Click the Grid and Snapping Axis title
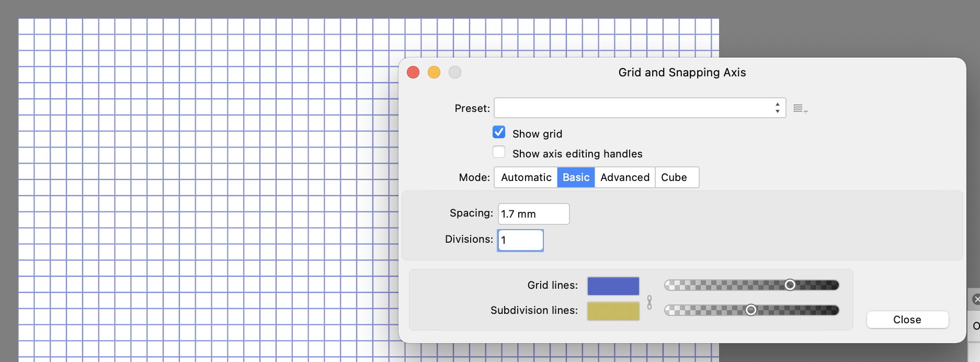This screenshot has width=980, height=362. pyautogui.click(x=682, y=72)
